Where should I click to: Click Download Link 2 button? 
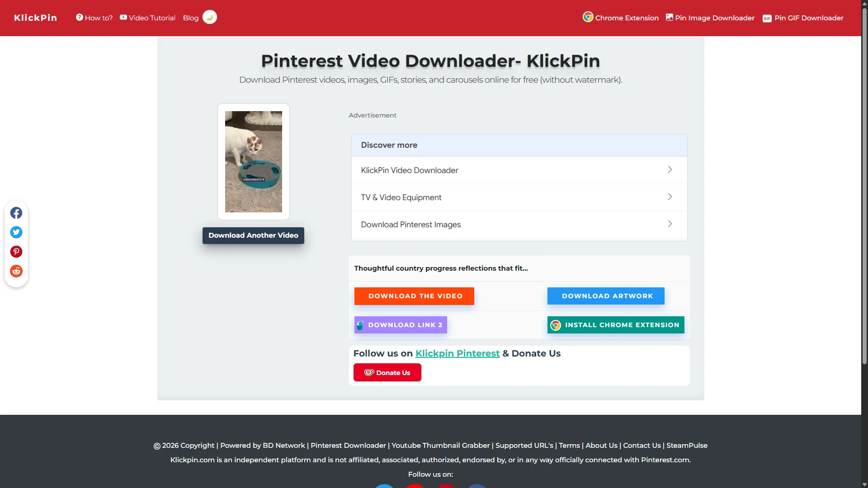tap(401, 325)
